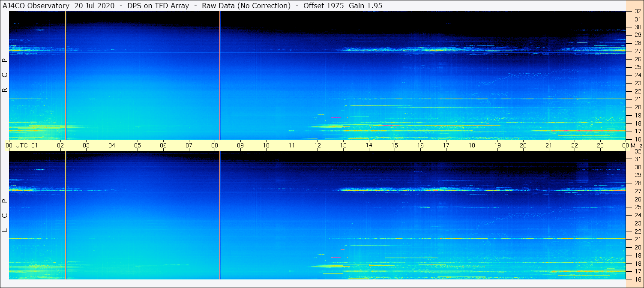Click the "DPS on TFD Array" header text

[x=158, y=6]
